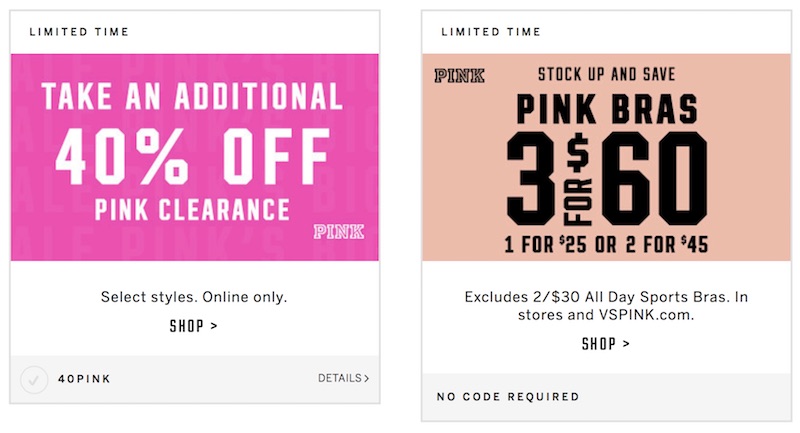This screenshot has height=433, width=800.
Task: Click the PINK BRAS banner title
Action: [x=607, y=109]
